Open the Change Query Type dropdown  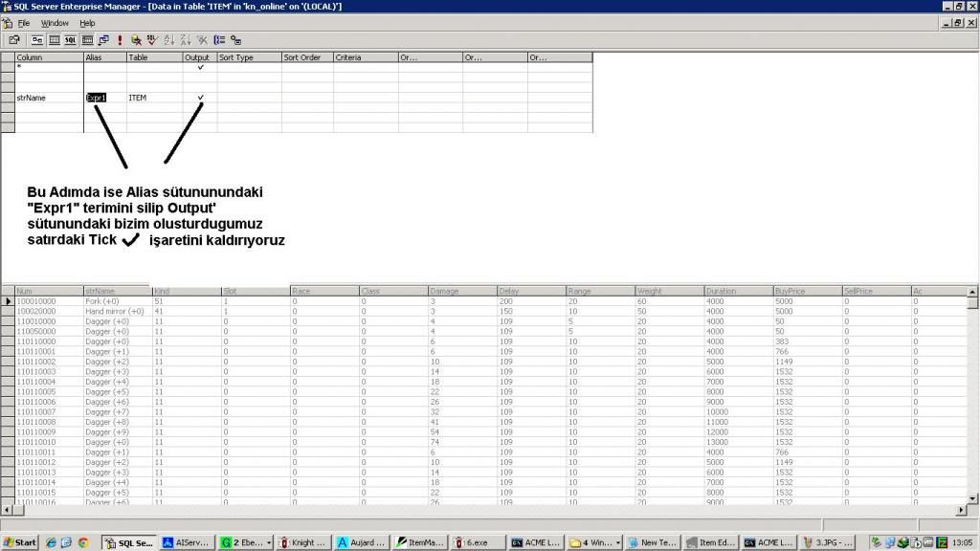click(104, 40)
